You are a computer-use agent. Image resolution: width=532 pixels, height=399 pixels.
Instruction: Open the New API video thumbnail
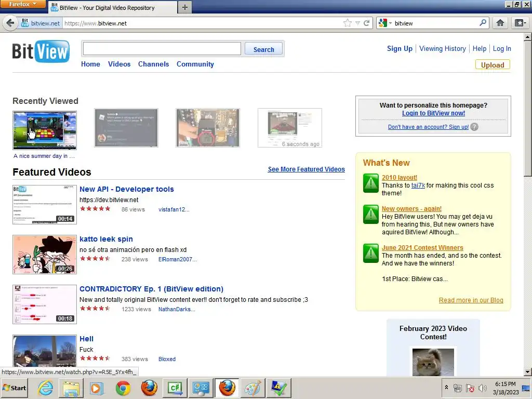(x=45, y=205)
